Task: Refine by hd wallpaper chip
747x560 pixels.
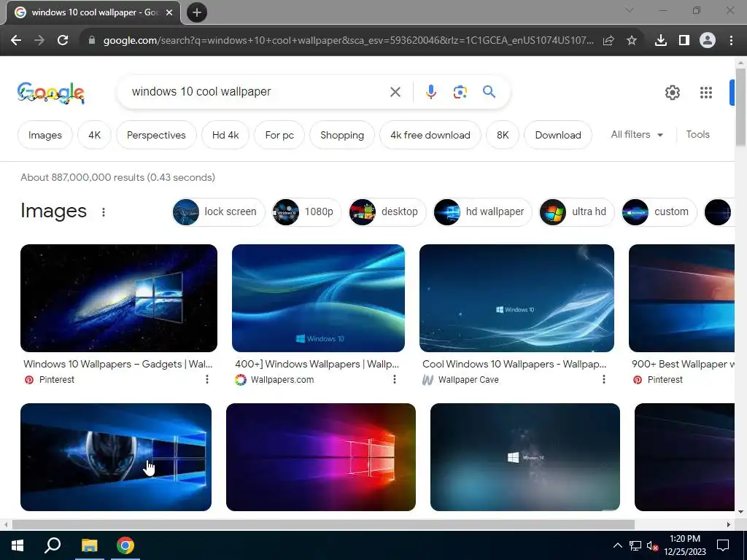Action: (x=483, y=212)
